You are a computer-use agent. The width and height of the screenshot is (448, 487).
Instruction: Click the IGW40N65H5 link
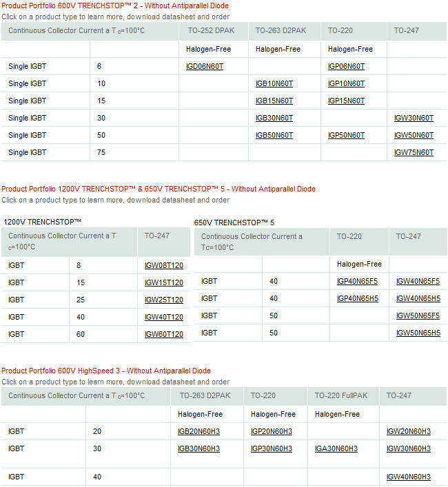(x=418, y=298)
